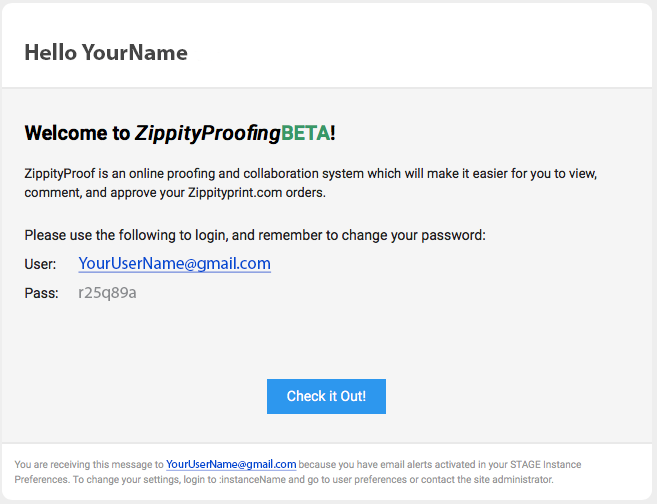Screen dimensions: 657x504
Task: Select the password text r25q89a
Action: [107, 292]
